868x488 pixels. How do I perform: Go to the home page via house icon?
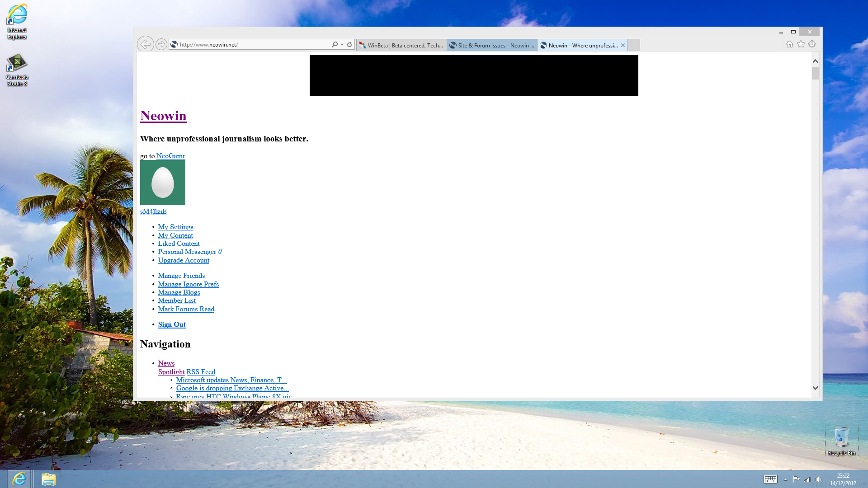coord(790,44)
